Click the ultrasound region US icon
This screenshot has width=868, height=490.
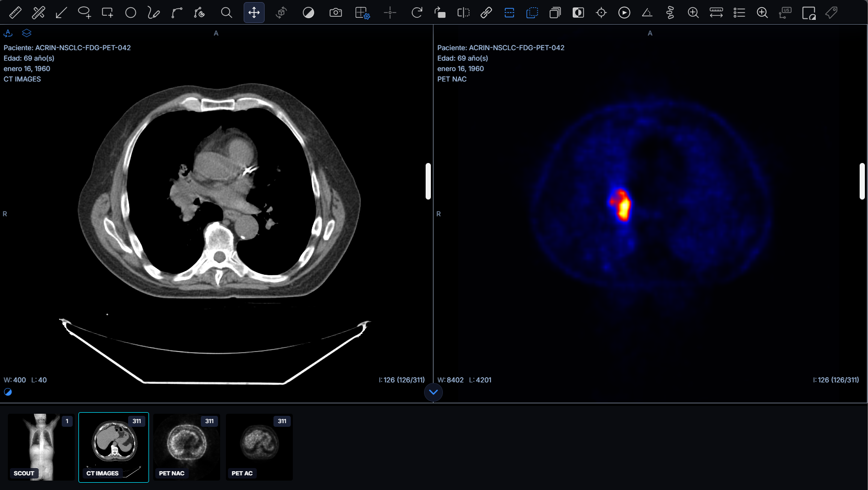click(x=785, y=13)
